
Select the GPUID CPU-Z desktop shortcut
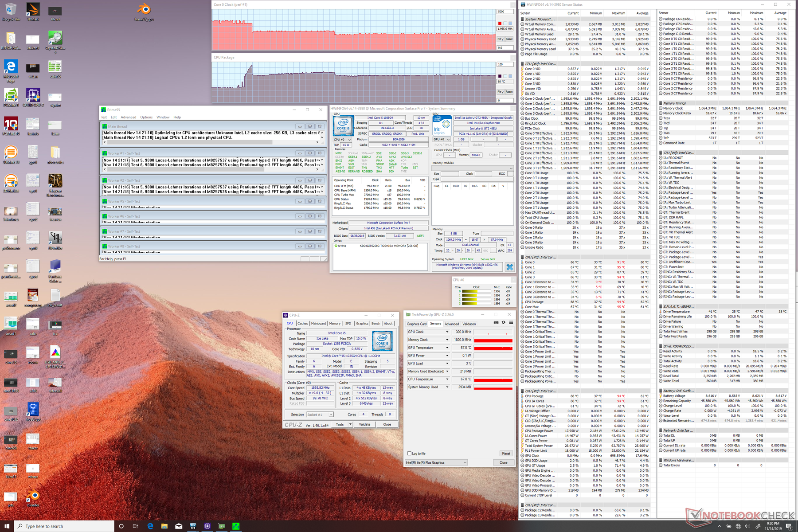33,98
